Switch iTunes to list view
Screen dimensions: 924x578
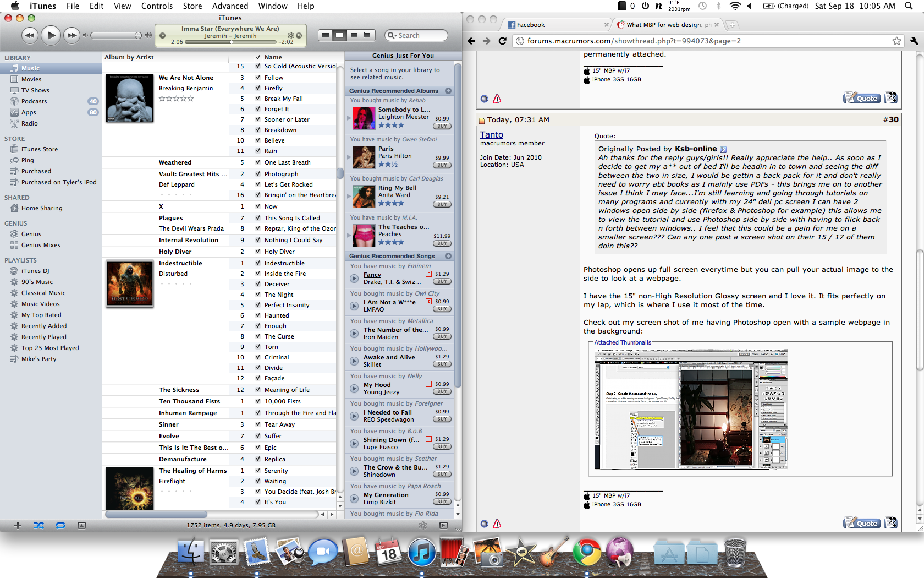[326, 35]
